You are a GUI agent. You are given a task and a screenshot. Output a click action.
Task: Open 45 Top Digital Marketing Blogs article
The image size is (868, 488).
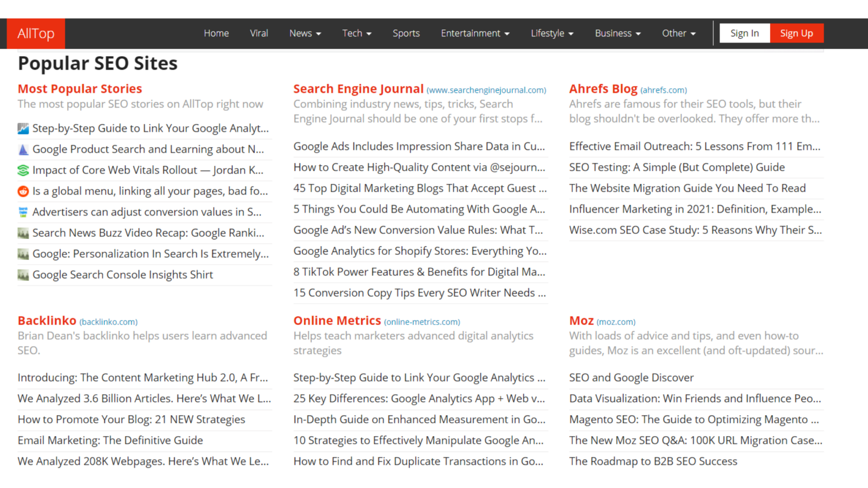point(420,188)
